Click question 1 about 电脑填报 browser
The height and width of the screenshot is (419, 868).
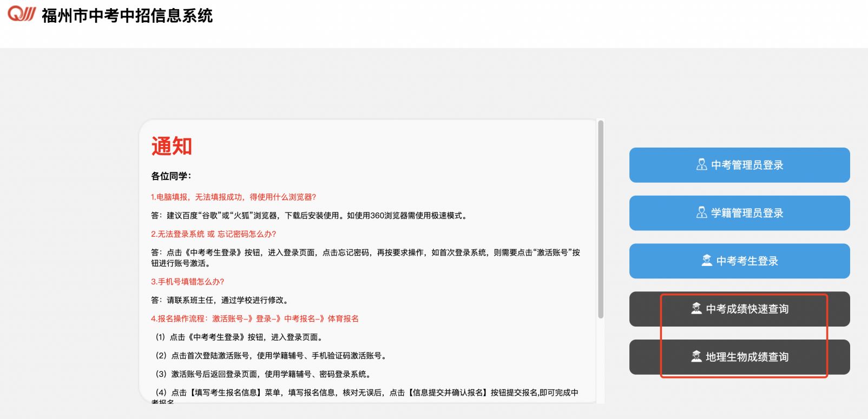233,197
